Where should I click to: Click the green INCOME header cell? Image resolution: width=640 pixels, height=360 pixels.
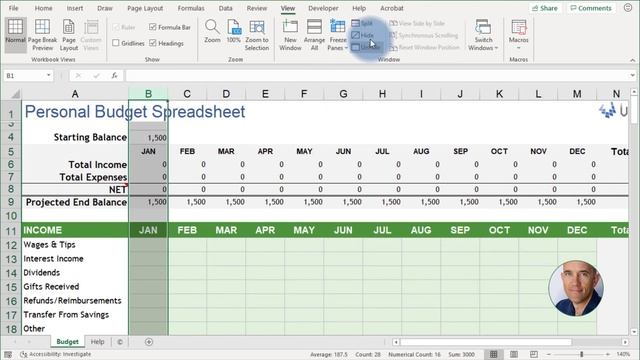(75, 230)
